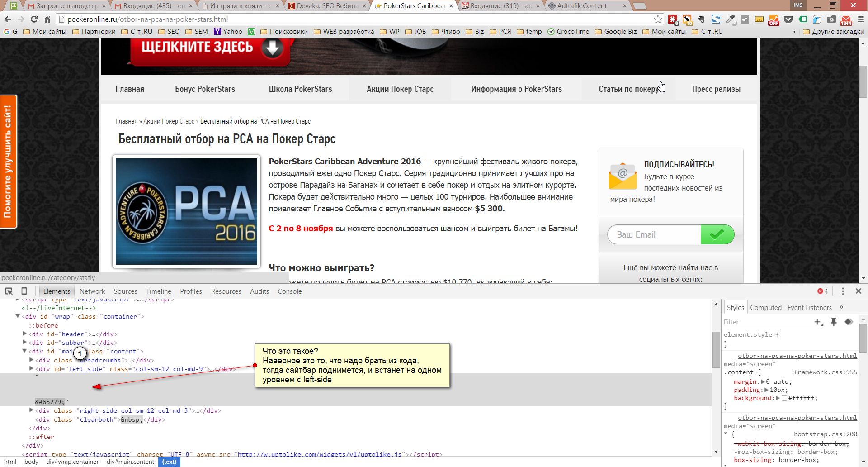The image size is (868, 467).
Task: Expand the div id header node
Action: pyautogui.click(x=24, y=334)
